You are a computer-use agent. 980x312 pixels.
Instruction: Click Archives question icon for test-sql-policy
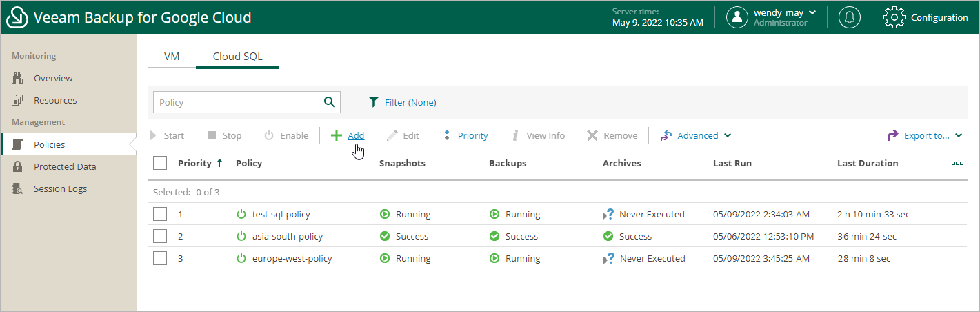point(608,214)
